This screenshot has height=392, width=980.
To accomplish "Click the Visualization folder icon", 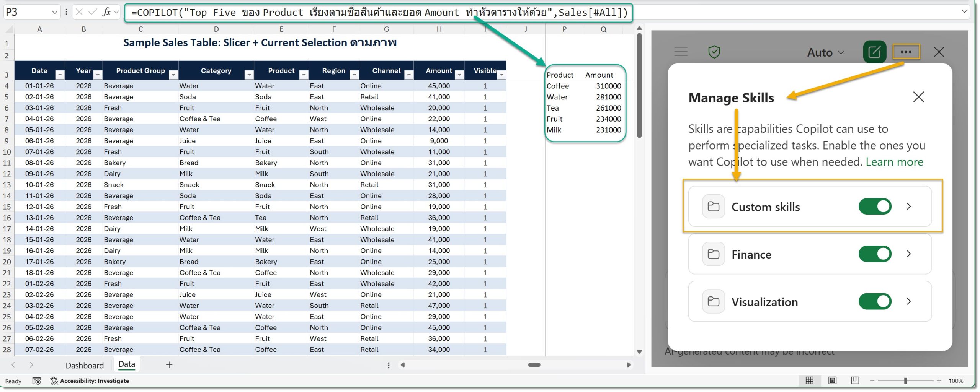I will tap(713, 301).
